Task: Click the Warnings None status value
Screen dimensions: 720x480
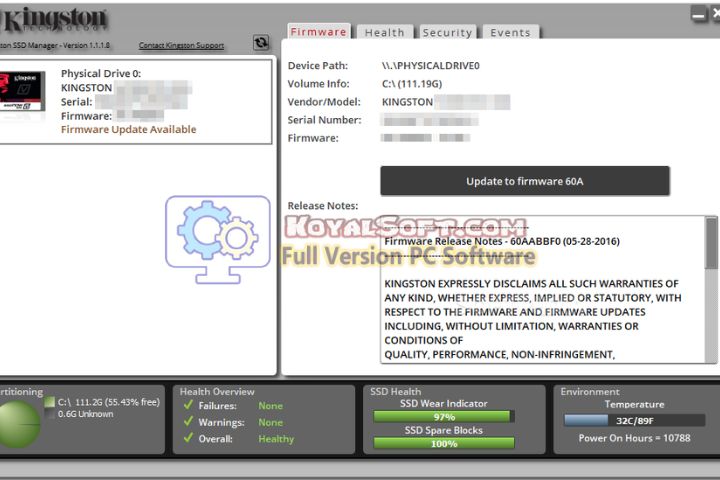Action: [x=270, y=422]
